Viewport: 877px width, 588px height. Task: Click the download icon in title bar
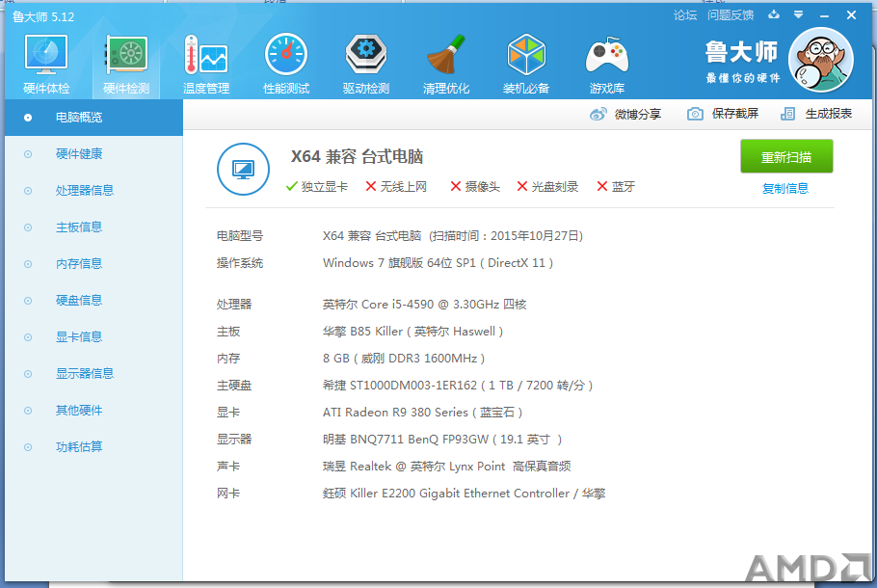(x=774, y=14)
